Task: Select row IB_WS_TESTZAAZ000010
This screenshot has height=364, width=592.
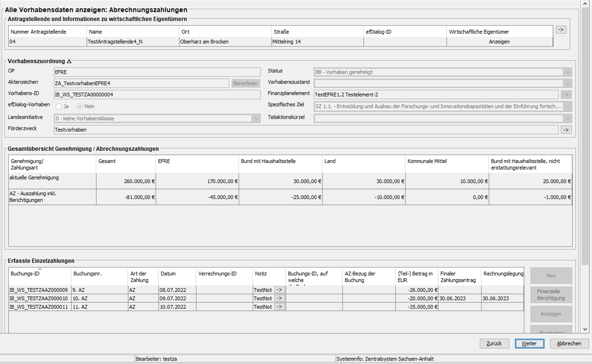Action: (266, 298)
